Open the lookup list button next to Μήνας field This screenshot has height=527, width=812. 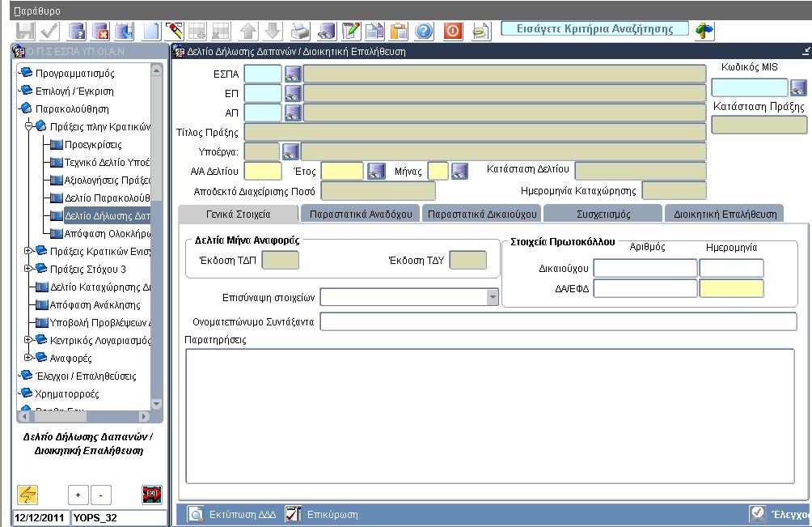point(459,171)
